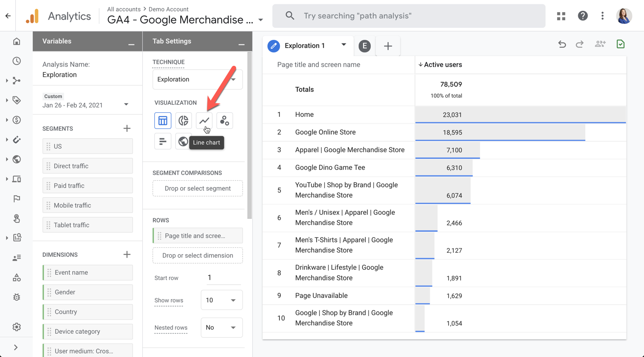Select the Country dimension
644x357 pixels.
(88, 312)
